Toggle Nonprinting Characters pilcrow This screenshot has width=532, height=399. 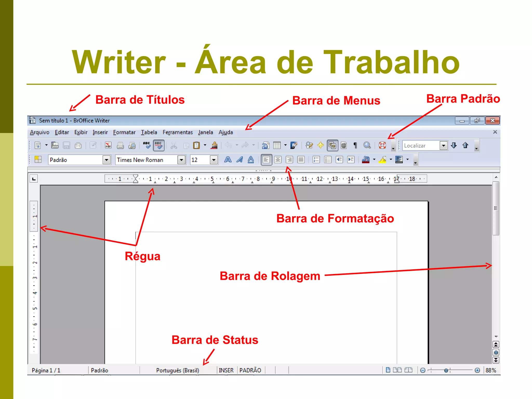pyautogui.click(x=355, y=145)
